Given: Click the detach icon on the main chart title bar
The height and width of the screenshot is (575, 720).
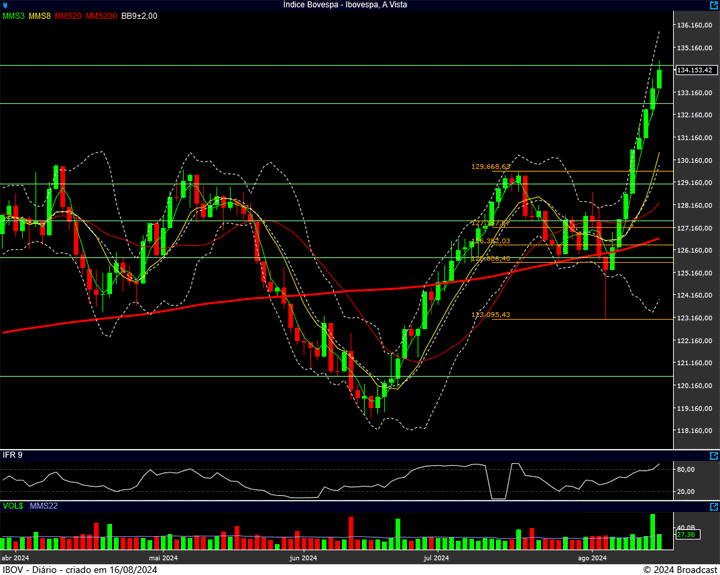Looking at the screenshot, I should (x=712, y=5).
